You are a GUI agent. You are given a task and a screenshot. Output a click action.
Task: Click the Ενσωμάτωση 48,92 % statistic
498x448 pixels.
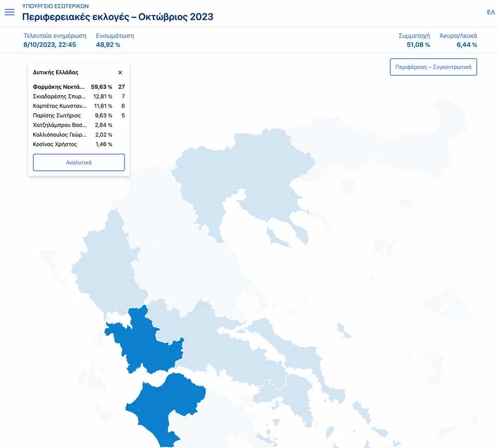pyautogui.click(x=115, y=40)
